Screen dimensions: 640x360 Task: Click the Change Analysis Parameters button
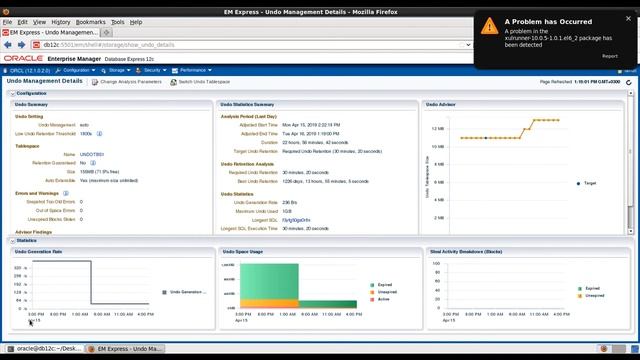pyautogui.click(x=127, y=82)
